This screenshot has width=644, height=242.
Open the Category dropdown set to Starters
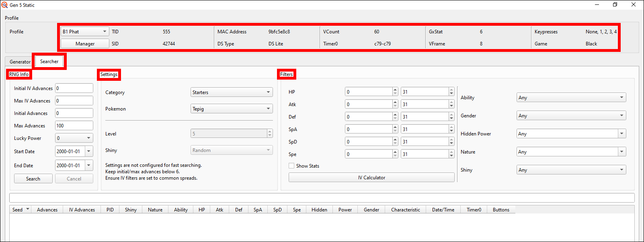pyautogui.click(x=232, y=92)
